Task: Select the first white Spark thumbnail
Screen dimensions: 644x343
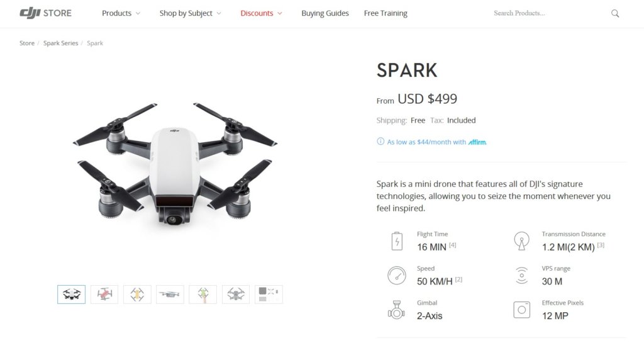Action: coord(71,295)
